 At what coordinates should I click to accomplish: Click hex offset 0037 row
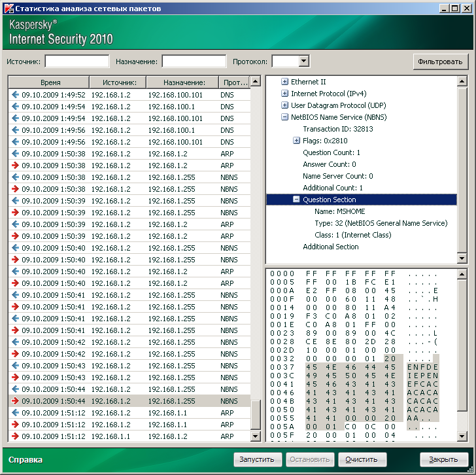tap(354, 367)
